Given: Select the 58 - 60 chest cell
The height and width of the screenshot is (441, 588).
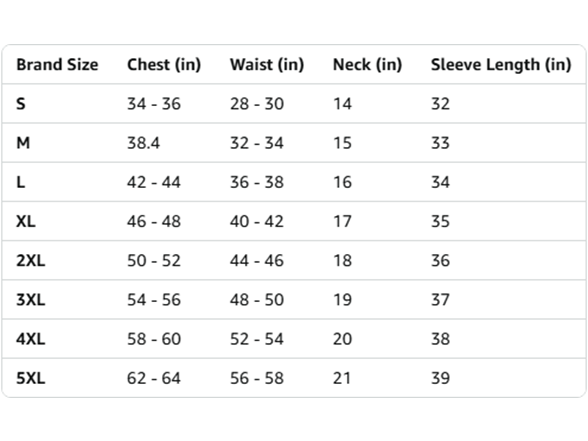Looking at the screenshot, I should (154, 339).
